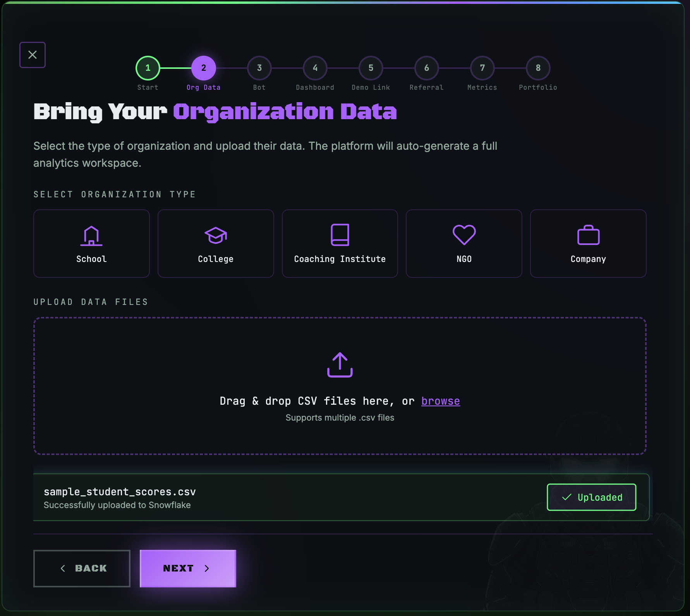Proceed with the NEXT button
The width and height of the screenshot is (690, 616).
(x=188, y=568)
